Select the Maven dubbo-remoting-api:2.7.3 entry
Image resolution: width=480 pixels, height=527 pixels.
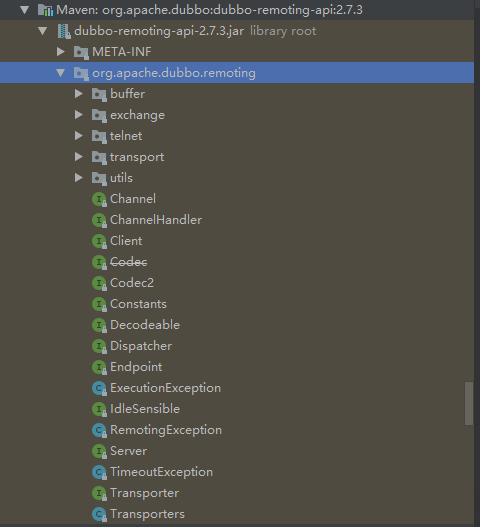(209, 10)
